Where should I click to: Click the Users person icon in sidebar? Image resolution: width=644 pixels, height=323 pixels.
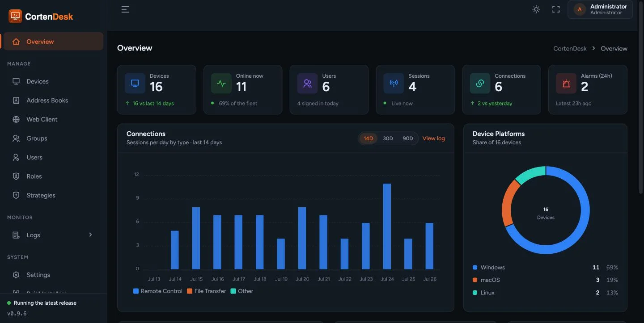point(16,157)
